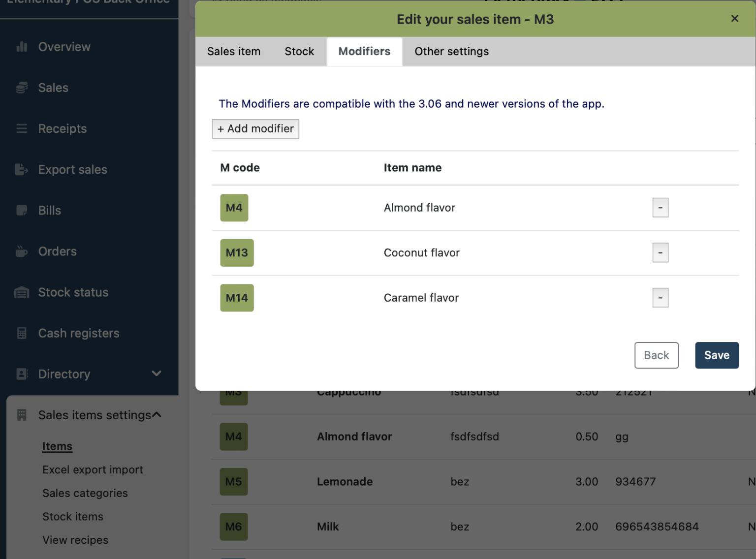Open the Overview section via its chart icon

pyautogui.click(x=22, y=46)
